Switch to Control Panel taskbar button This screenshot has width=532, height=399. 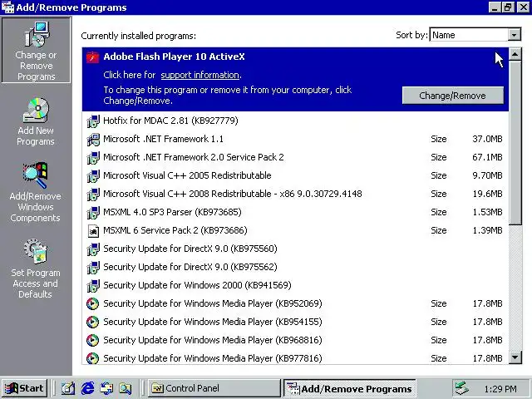tap(214, 388)
